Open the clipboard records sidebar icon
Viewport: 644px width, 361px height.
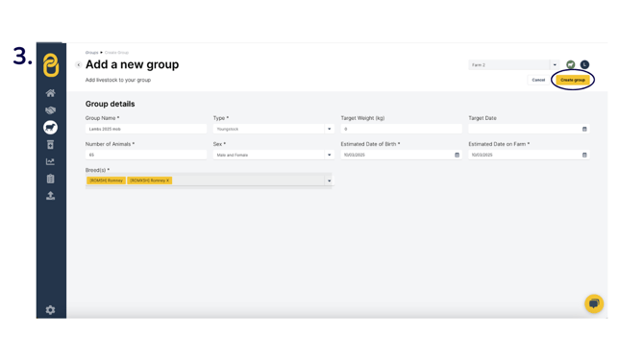point(50,179)
